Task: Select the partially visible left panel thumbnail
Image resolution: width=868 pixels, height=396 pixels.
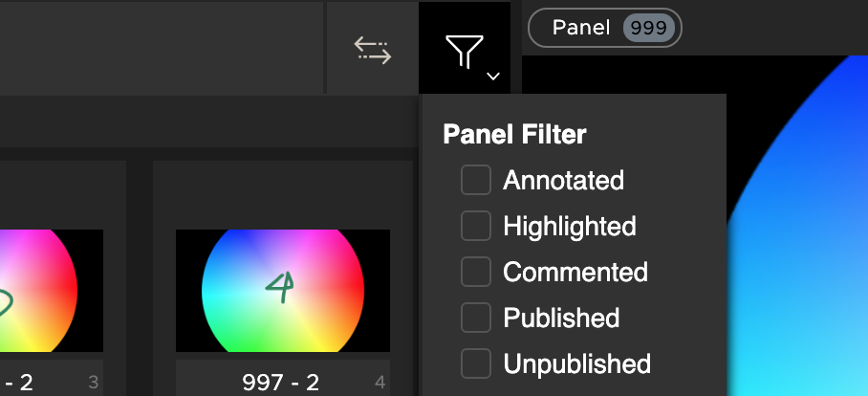Action: 52,290
